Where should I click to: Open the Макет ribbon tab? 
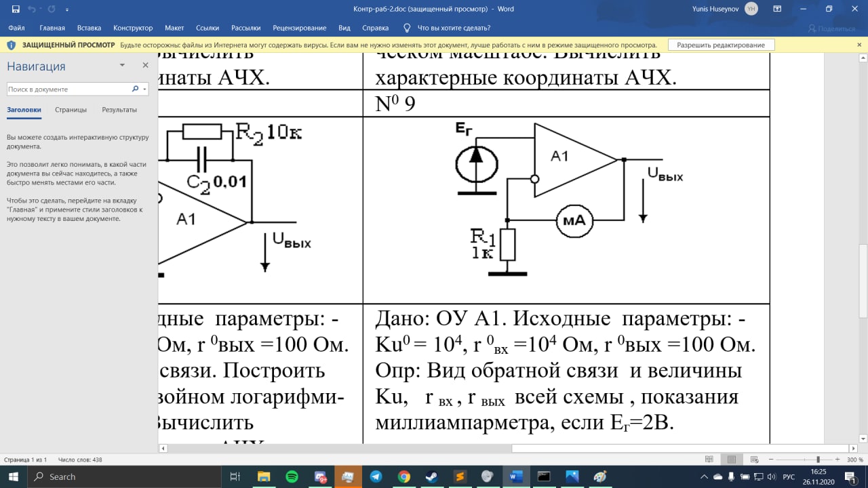174,28
